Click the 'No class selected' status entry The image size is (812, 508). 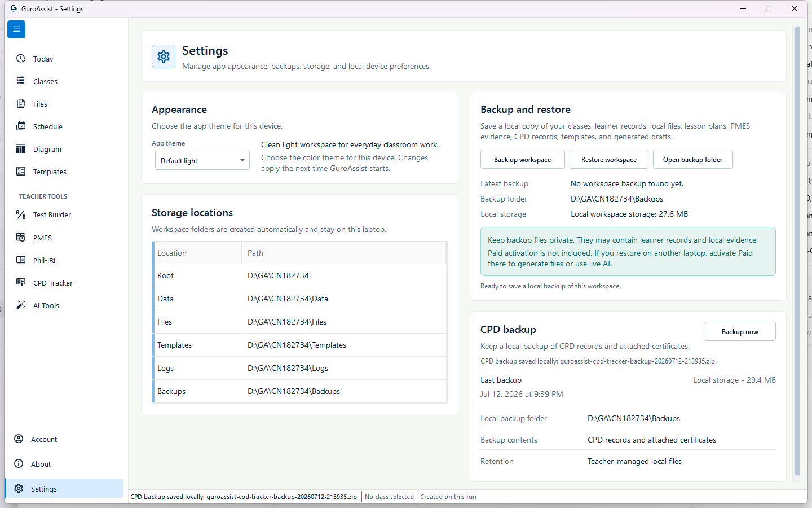[x=389, y=497]
